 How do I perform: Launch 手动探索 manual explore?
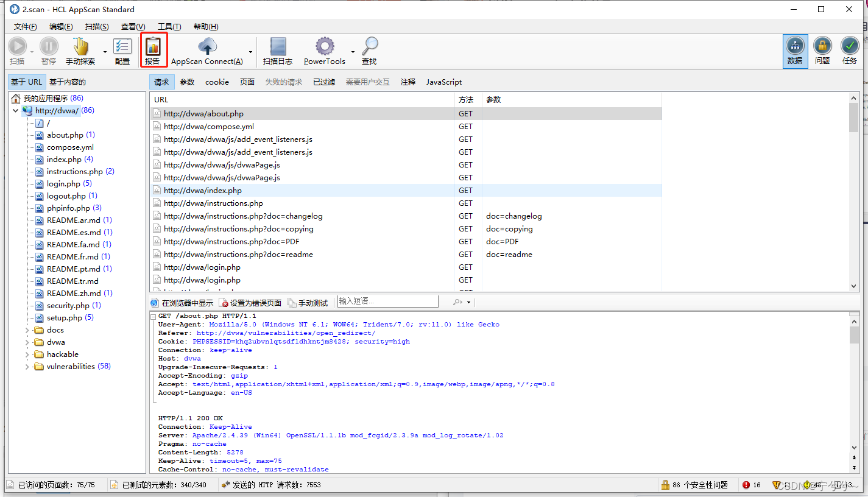point(81,51)
